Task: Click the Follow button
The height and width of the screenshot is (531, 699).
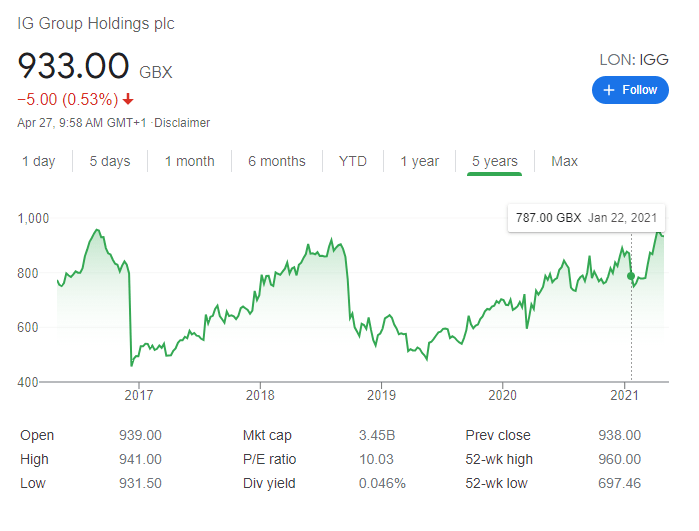Action: 630,90
